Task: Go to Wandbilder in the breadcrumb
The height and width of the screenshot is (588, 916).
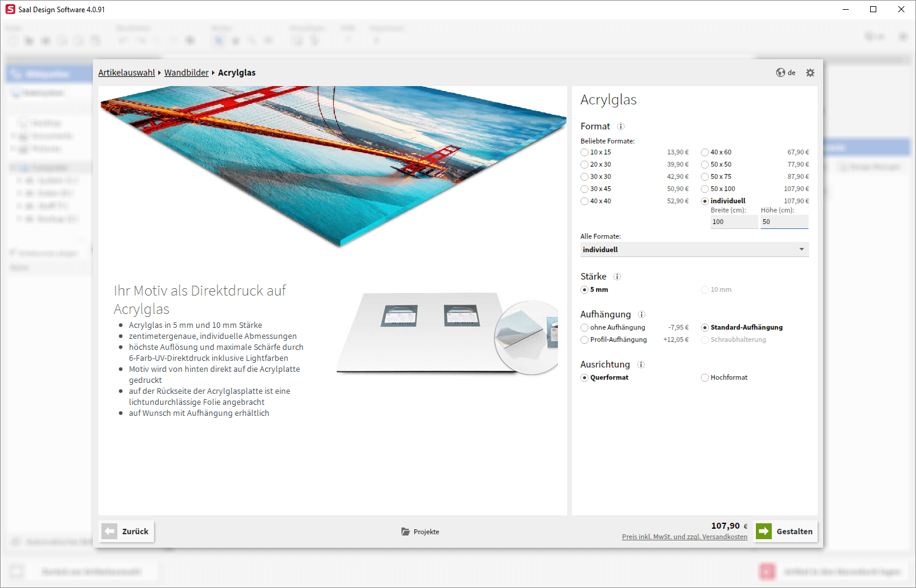Action: [186, 73]
